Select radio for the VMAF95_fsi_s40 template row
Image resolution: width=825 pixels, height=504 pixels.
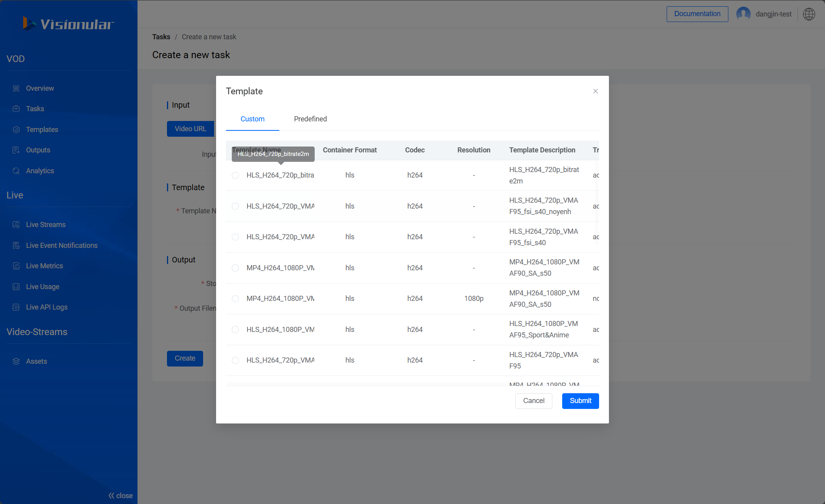pyautogui.click(x=235, y=237)
